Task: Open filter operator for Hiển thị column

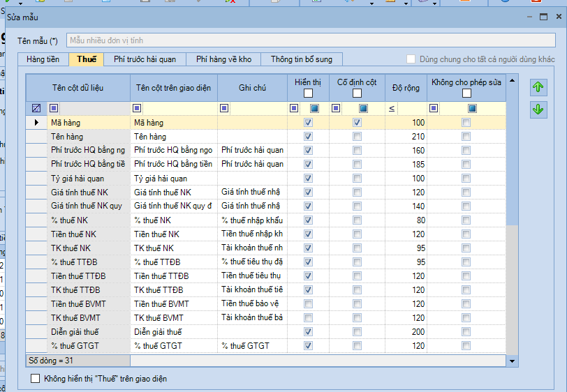Action: point(294,108)
